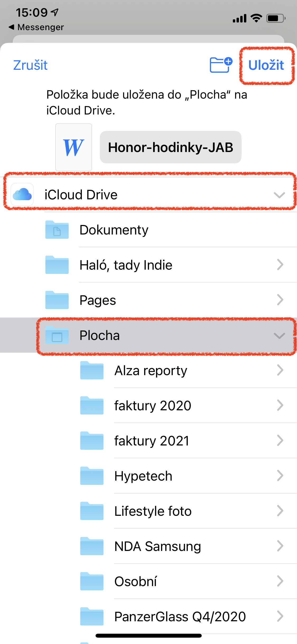This screenshot has width=297, height=644.
Task: Tap the Osobní folder icon
Action: (x=92, y=582)
